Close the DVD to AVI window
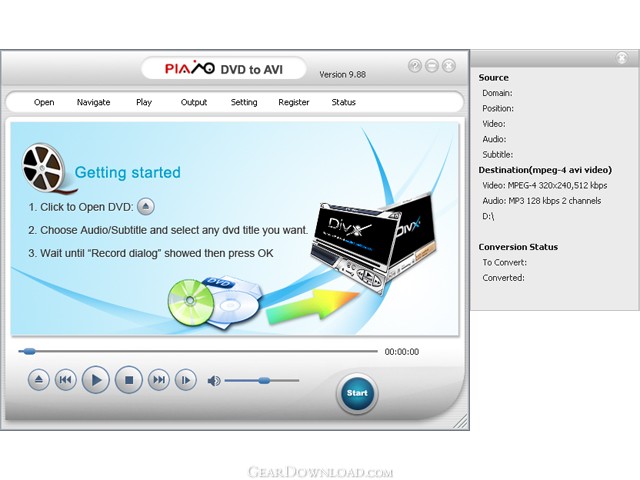Screen dimensions: 640x480 tap(449, 66)
